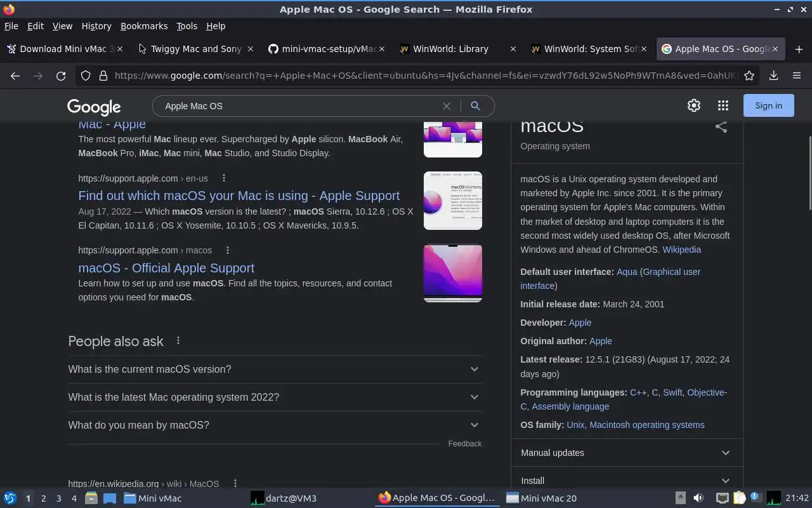Open the View menu

pos(62,26)
